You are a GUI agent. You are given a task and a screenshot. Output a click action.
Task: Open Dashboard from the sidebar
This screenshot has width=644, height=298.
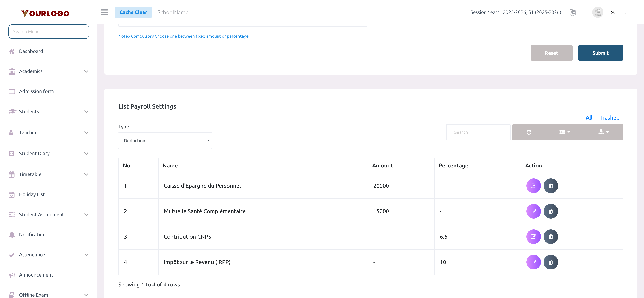(x=31, y=51)
